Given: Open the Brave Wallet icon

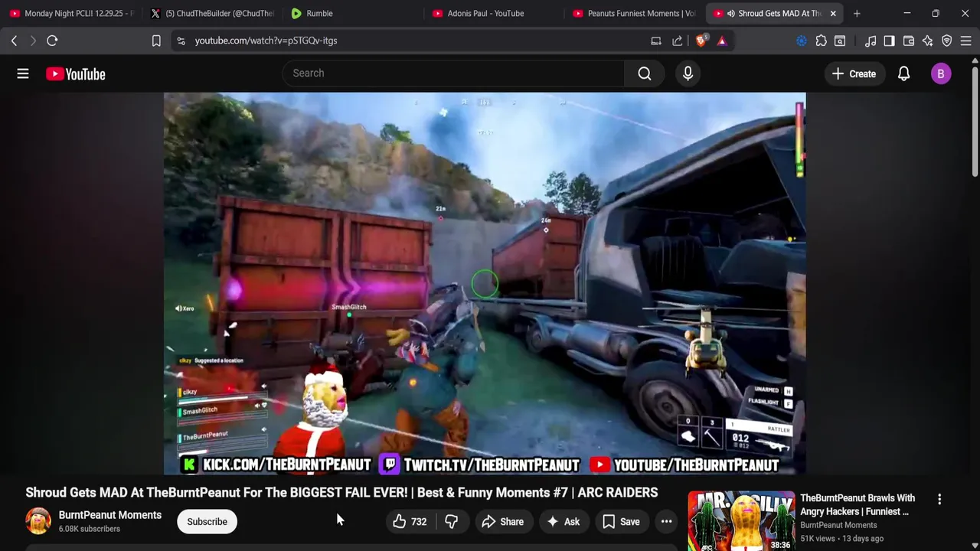Looking at the screenshot, I should click(x=909, y=41).
